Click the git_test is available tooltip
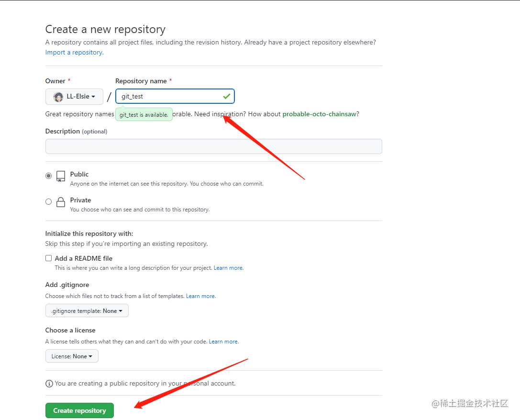Viewport: 520px width, 420px height. [x=144, y=115]
